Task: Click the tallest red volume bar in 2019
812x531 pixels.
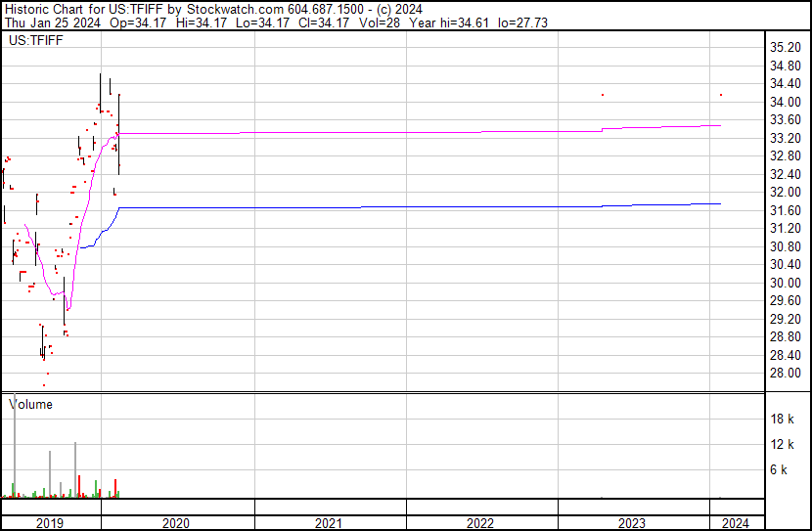Action: [x=79, y=486]
